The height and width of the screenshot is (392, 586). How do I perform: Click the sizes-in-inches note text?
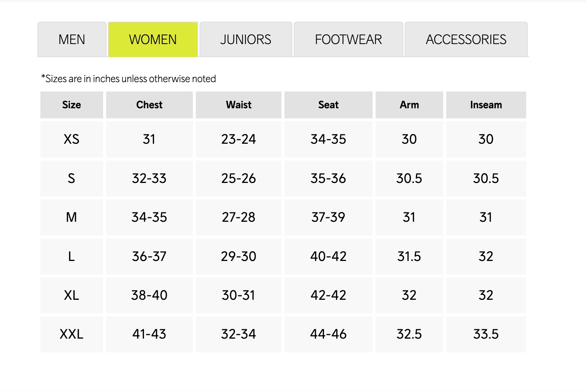pos(129,79)
